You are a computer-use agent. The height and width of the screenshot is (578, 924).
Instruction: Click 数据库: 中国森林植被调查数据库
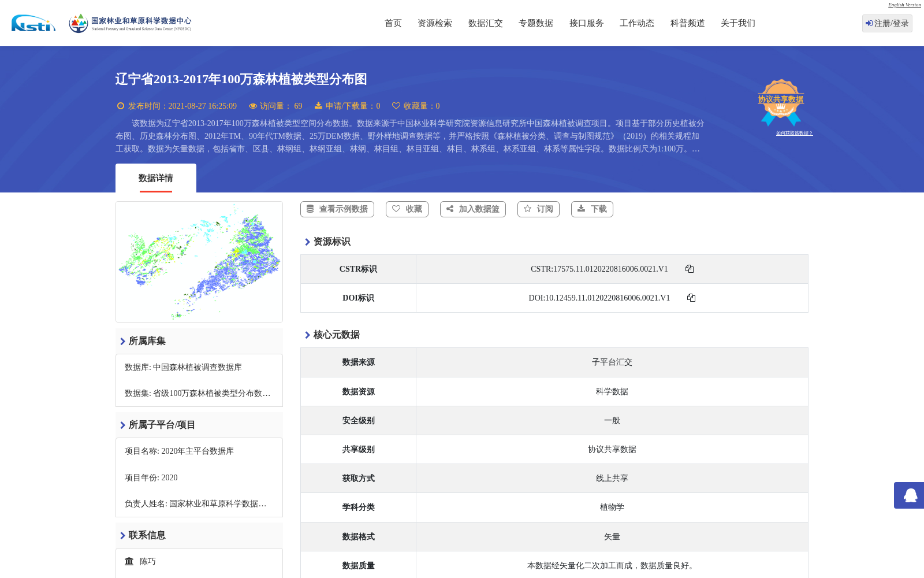(x=184, y=368)
